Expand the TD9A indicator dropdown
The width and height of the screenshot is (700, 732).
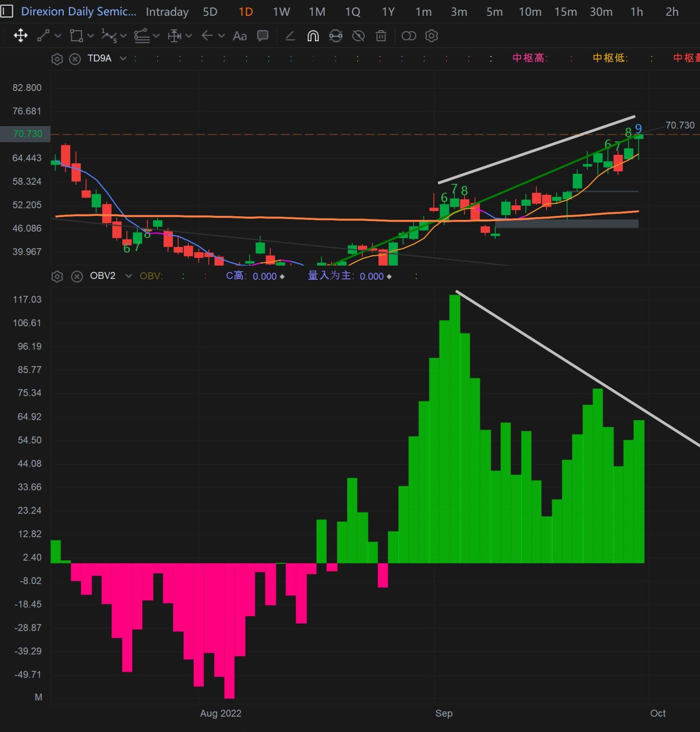(123, 58)
